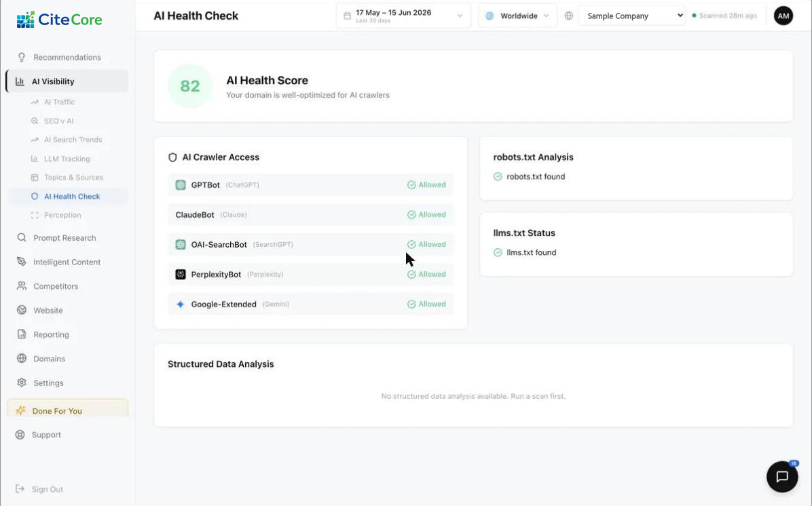
Task: Open the Worldwide region dropdown
Action: 517,16
